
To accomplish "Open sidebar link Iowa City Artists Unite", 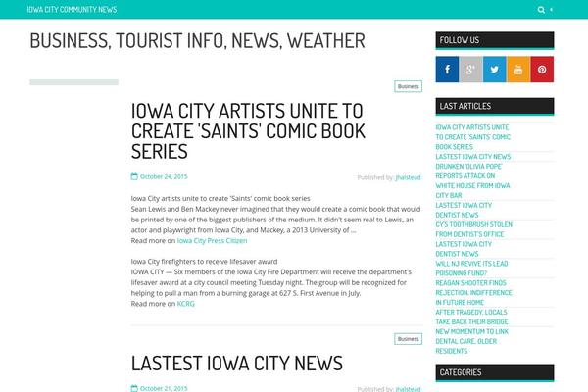I will click(x=473, y=137).
